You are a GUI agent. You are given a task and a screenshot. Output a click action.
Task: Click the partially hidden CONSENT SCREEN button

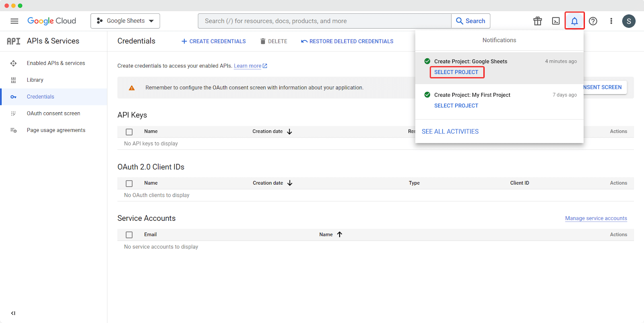tap(605, 87)
